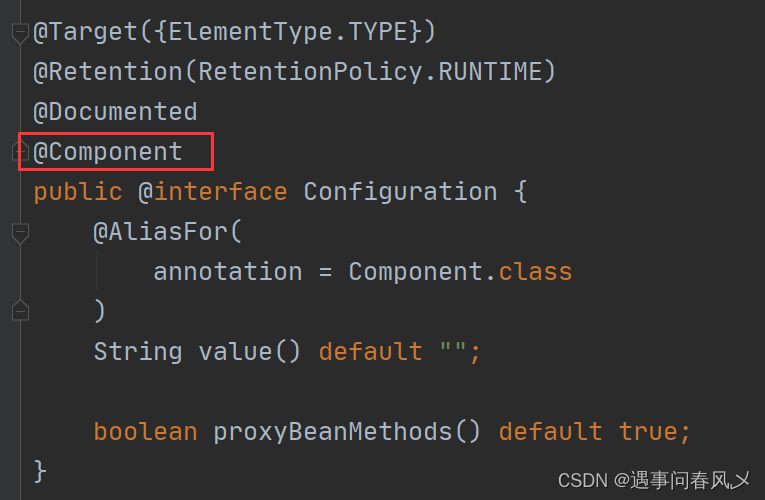Click Component.class in the AliasFor annotation
The image size is (765, 500).
[460, 272]
